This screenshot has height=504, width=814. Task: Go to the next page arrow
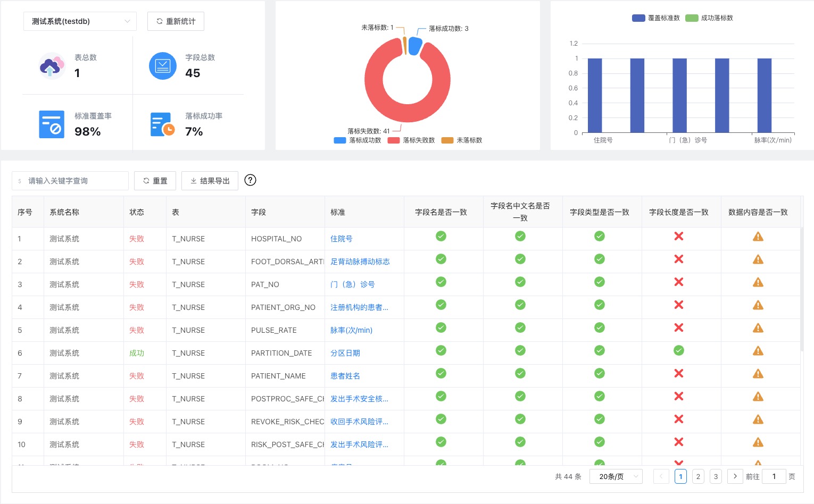pos(735,476)
